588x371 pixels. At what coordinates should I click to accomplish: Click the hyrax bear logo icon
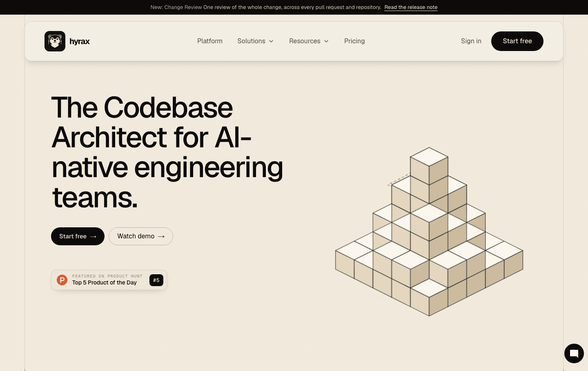pos(55,41)
